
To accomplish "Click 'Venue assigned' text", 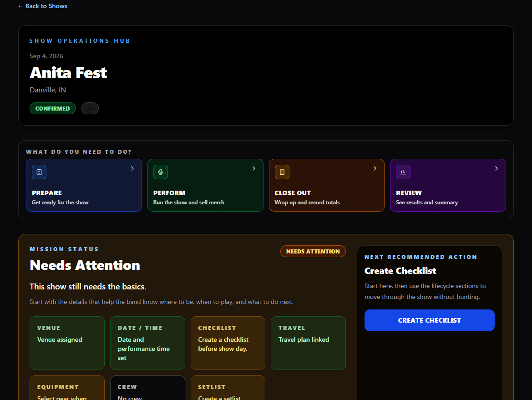I will (x=60, y=339).
